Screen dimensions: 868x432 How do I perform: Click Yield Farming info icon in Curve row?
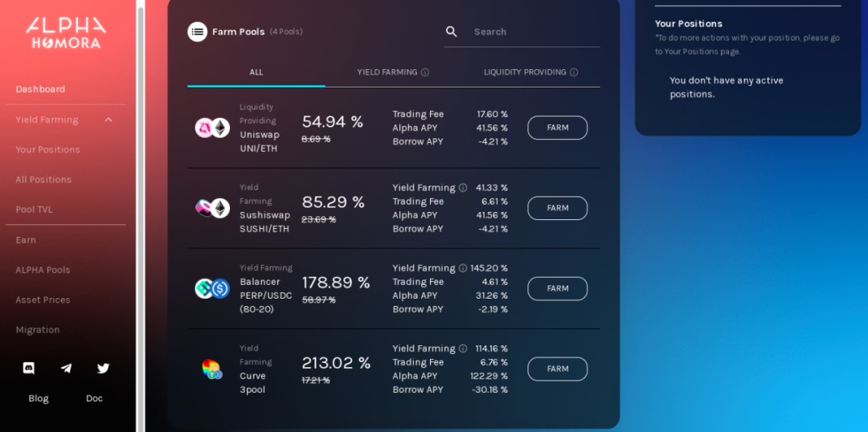coord(463,348)
